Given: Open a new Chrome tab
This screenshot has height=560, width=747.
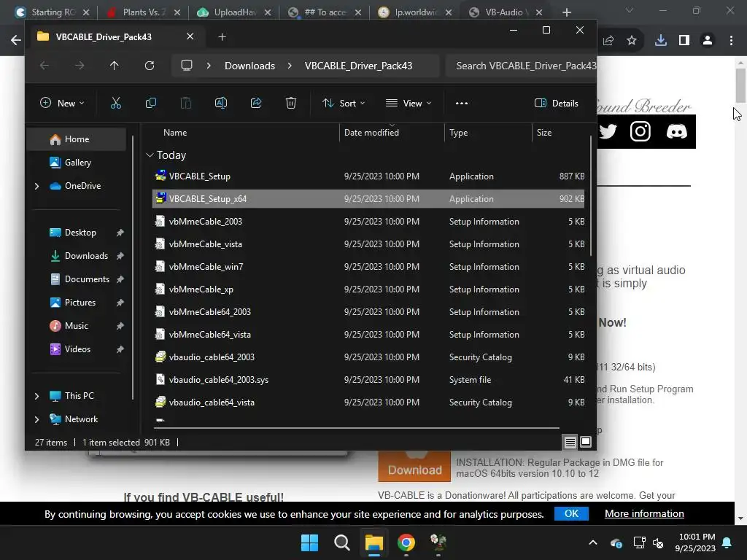Looking at the screenshot, I should [x=566, y=12].
